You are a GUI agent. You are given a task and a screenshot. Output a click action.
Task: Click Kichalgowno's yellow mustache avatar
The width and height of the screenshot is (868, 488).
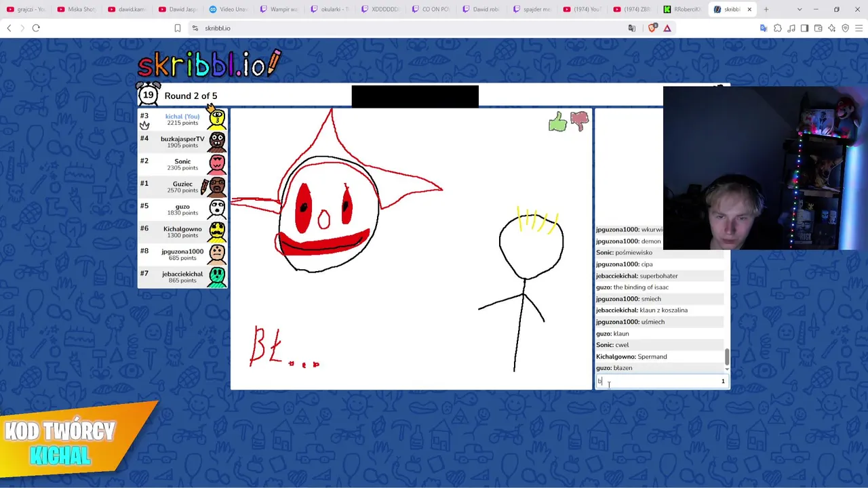pos(217,232)
